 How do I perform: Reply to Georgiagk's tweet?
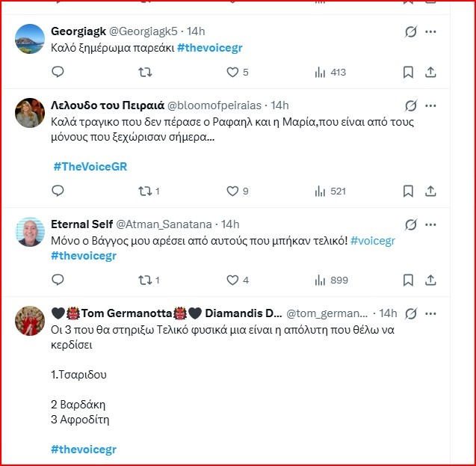coord(58,72)
